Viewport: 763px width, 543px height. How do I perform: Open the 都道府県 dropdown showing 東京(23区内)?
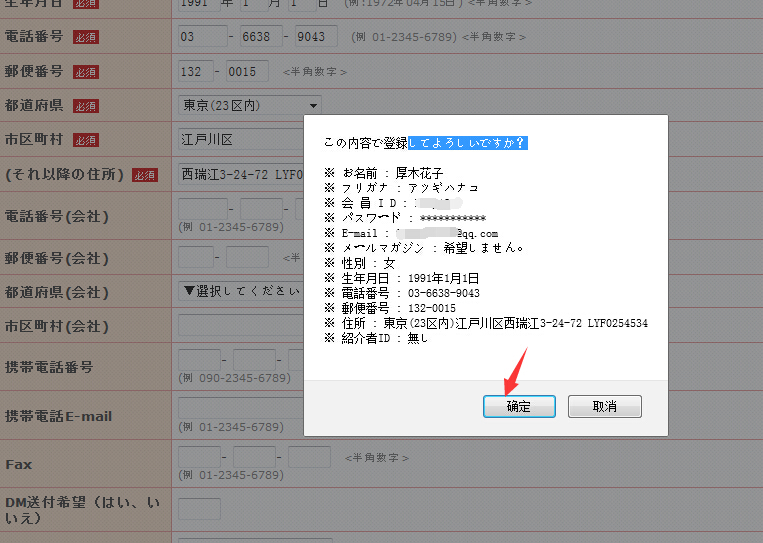tap(250, 105)
